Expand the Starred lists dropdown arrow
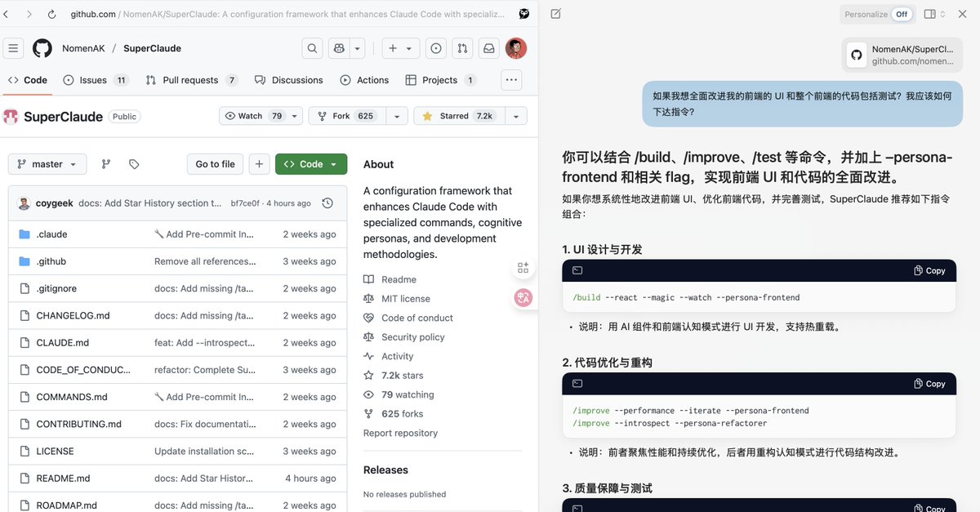Viewport: 980px width, 512px height. tap(515, 116)
